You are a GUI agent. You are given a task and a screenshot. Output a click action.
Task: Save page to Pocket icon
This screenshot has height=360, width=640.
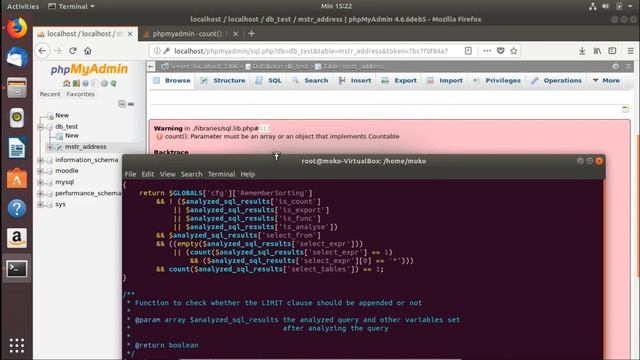point(500,51)
